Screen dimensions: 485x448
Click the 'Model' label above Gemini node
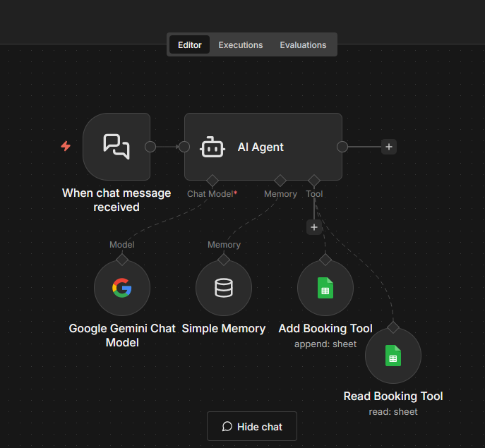coord(122,245)
